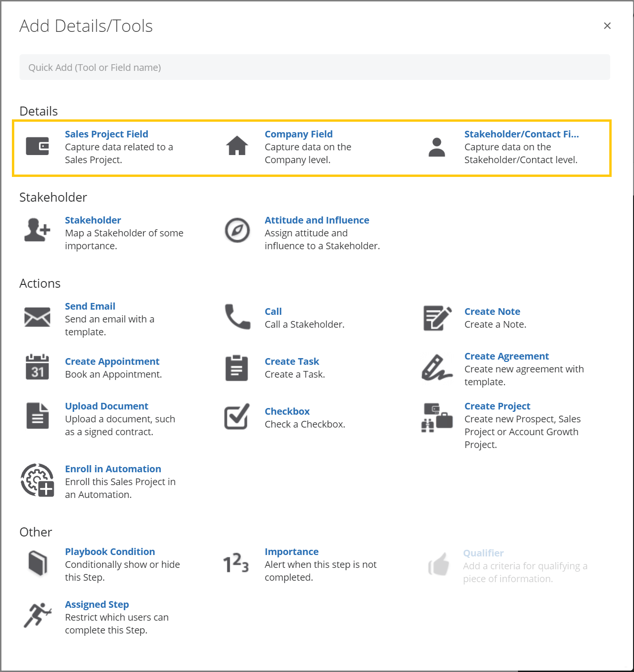
Task: Click the Enroll in Automation gear icon
Action: click(x=37, y=480)
